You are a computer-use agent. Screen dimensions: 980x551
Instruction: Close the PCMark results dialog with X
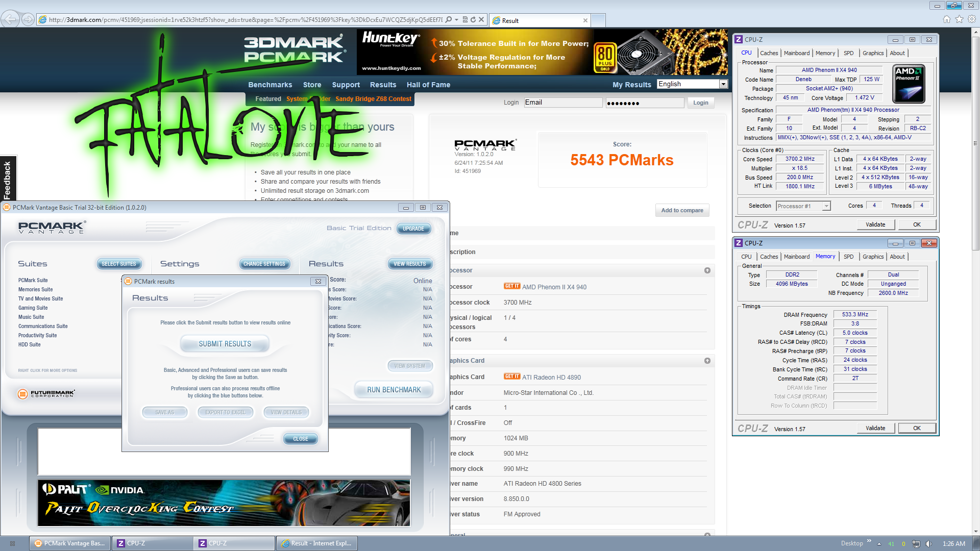tap(318, 281)
